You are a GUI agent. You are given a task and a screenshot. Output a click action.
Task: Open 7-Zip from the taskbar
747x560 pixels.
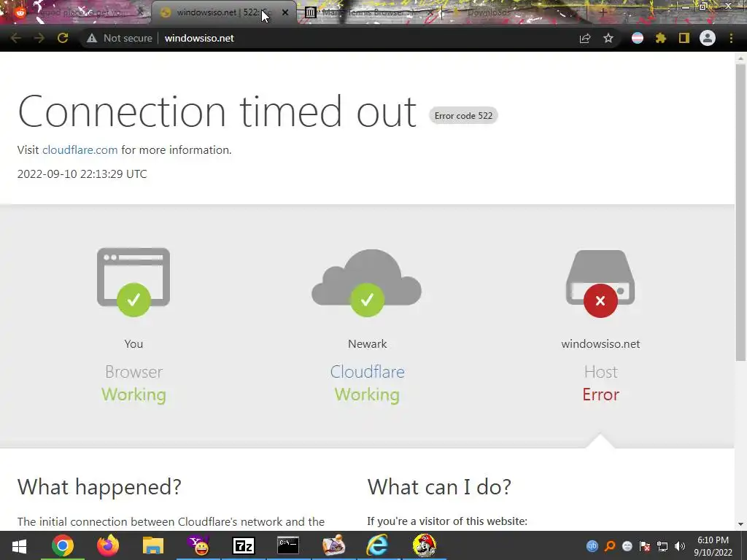244,545
